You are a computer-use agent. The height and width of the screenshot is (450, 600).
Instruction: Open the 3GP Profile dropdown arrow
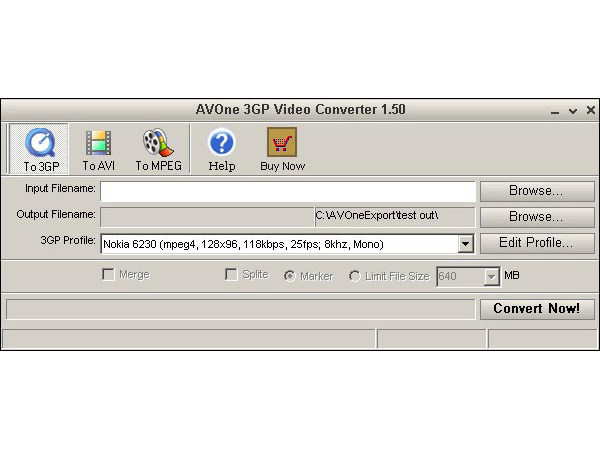click(465, 244)
